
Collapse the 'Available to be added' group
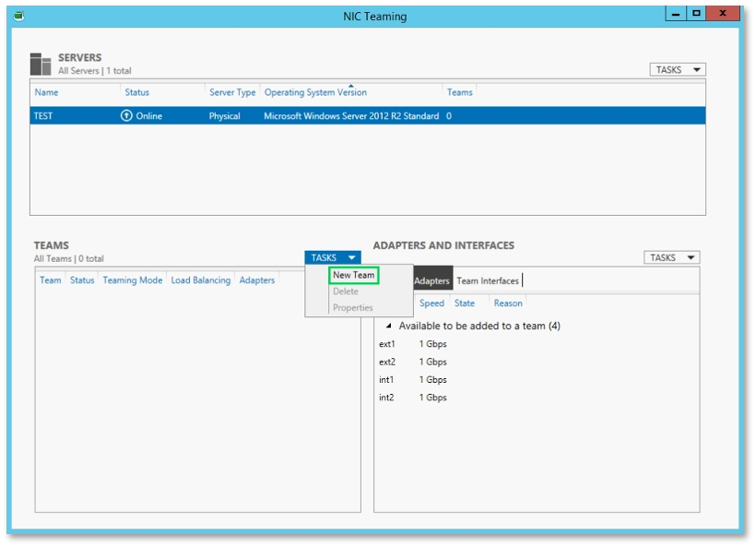[389, 326]
